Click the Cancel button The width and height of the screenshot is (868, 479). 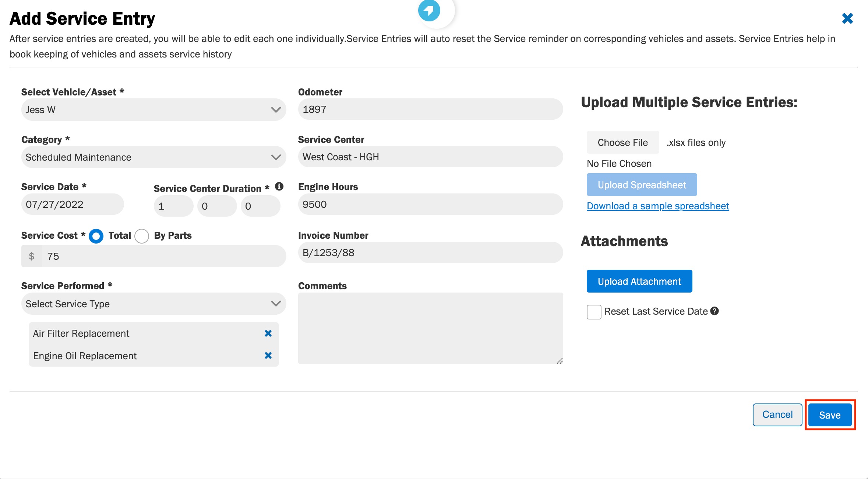[x=777, y=415]
